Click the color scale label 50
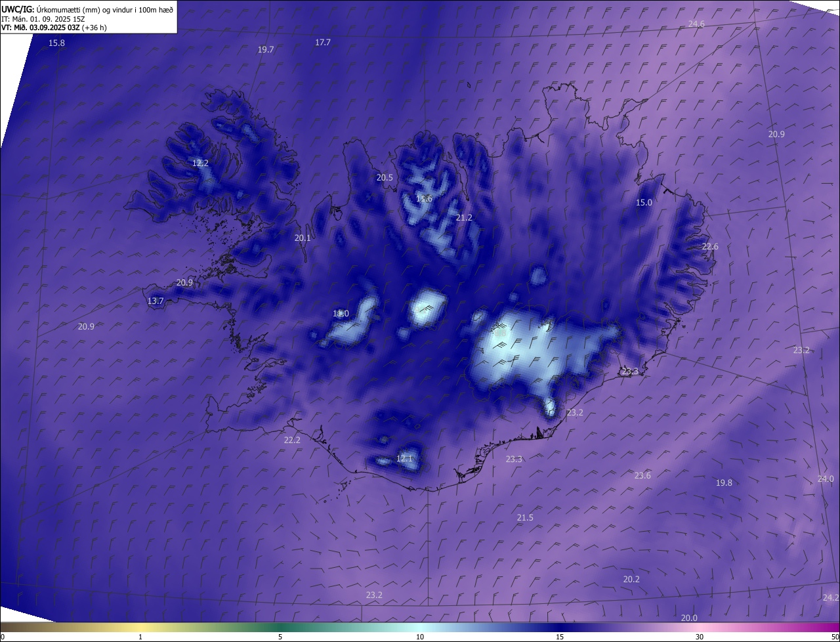Image resolution: width=840 pixels, height=642 pixels. (x=835, y=637)
